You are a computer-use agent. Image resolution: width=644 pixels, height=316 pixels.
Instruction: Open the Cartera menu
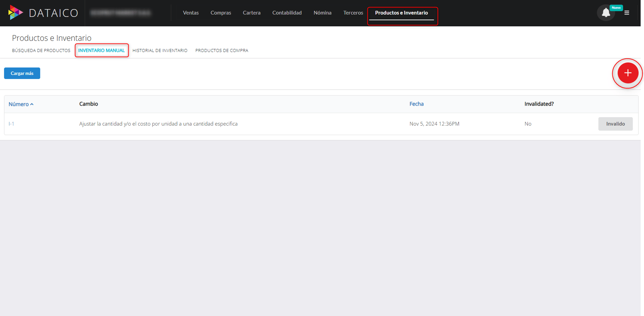(x=252, y=13)
